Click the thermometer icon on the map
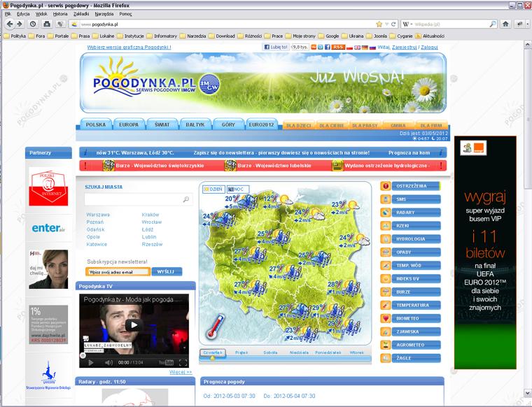 215,327
